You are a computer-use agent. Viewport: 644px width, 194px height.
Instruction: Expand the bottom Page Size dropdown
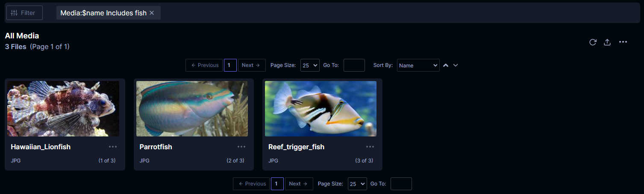point(357,184)
